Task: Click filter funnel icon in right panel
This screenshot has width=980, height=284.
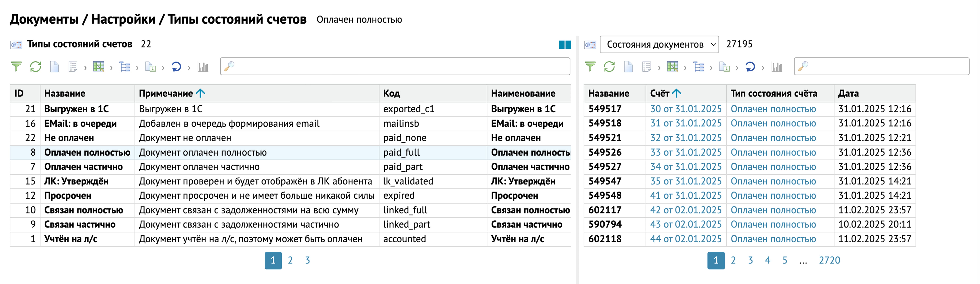Action: 590,67
